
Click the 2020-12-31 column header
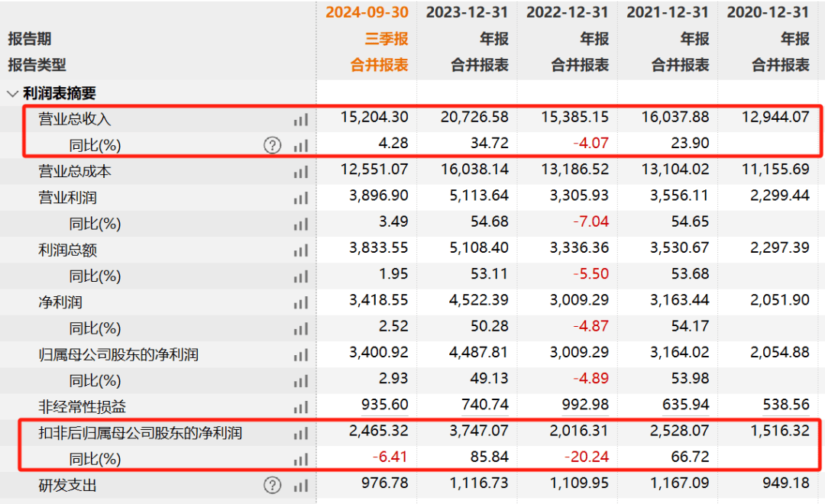tap(768, 12)
